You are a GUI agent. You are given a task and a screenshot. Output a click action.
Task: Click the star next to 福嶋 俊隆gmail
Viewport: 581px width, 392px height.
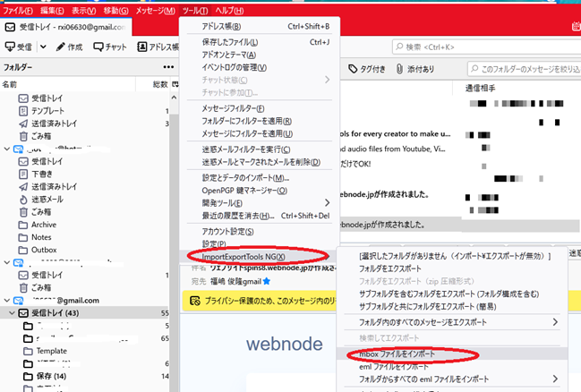tap(267, 281)
